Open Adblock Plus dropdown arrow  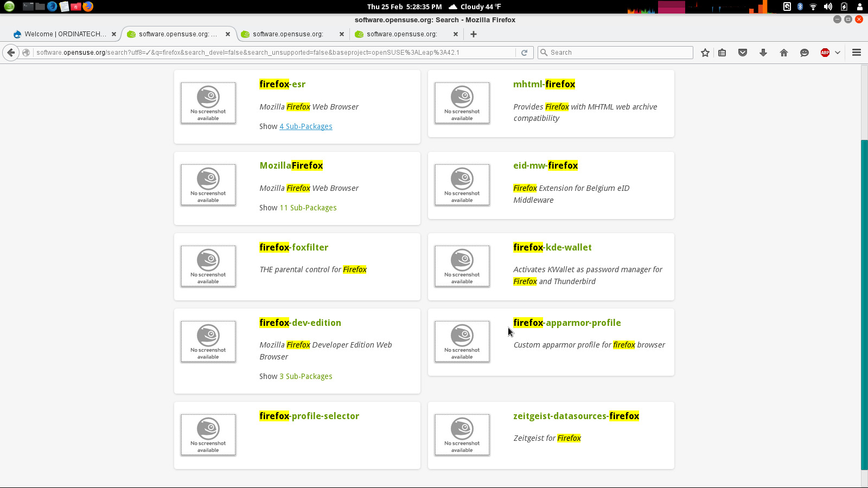(x=838, y=53)
